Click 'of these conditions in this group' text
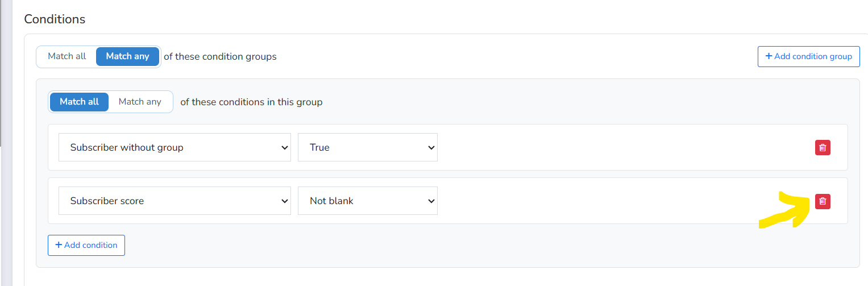The image size is (868, 286). [251, 102]
